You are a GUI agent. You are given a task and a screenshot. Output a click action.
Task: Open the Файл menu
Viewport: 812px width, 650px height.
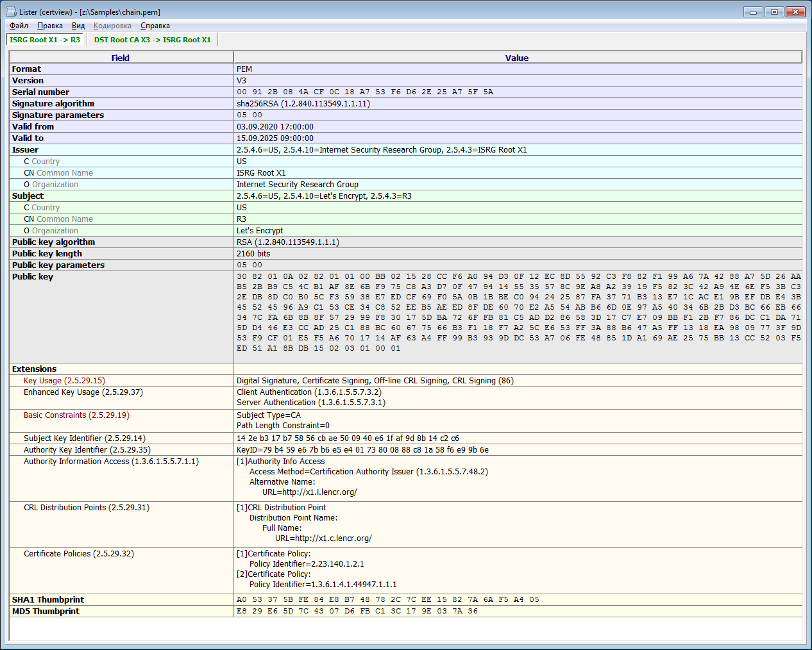(x=19, y=26)
